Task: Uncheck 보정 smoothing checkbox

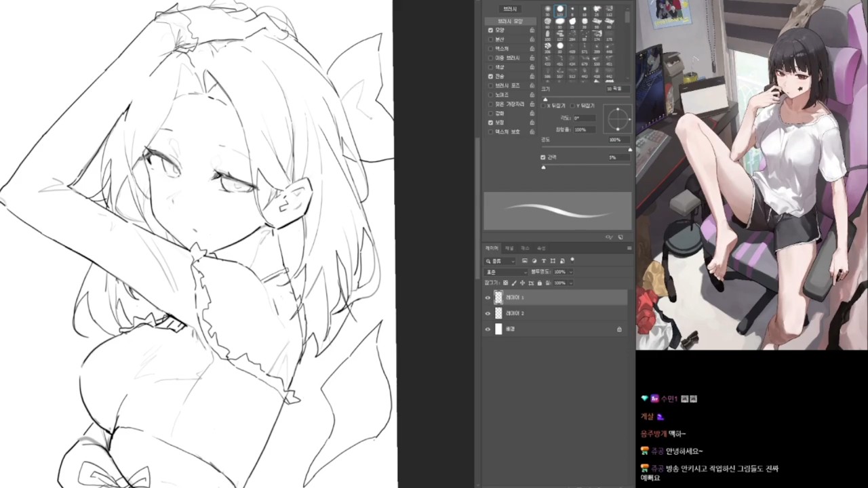Action: (x=491, y=123)
